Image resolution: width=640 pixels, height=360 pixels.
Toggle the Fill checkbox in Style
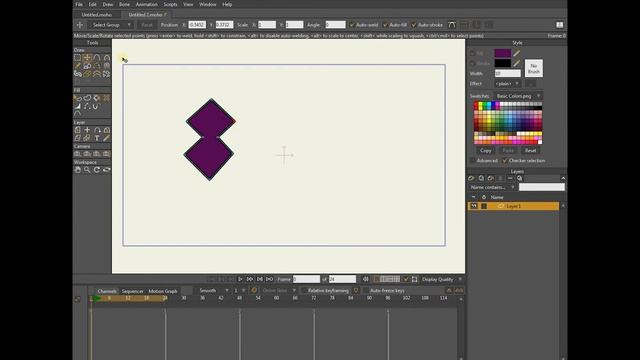pos(472,53)
